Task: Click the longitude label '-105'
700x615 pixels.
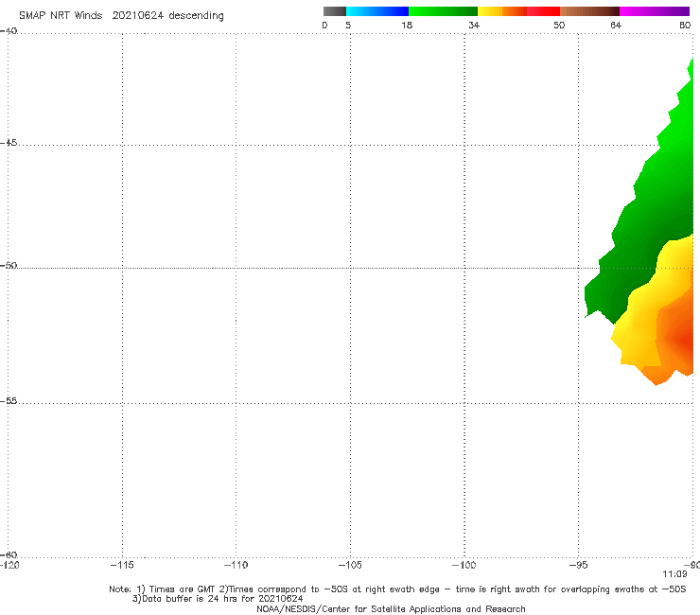Action: 350,566
